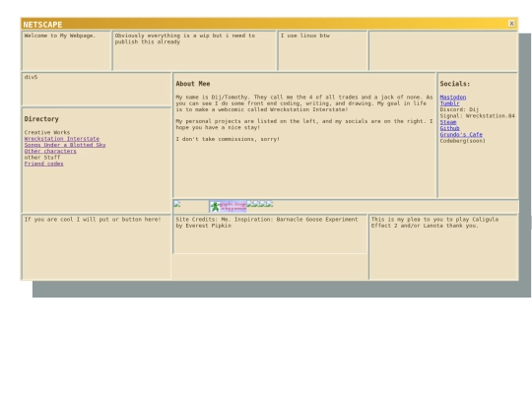Click the 'Signal: Wreckstation.84' text
The image size is (532, 399).
(478, 115)
